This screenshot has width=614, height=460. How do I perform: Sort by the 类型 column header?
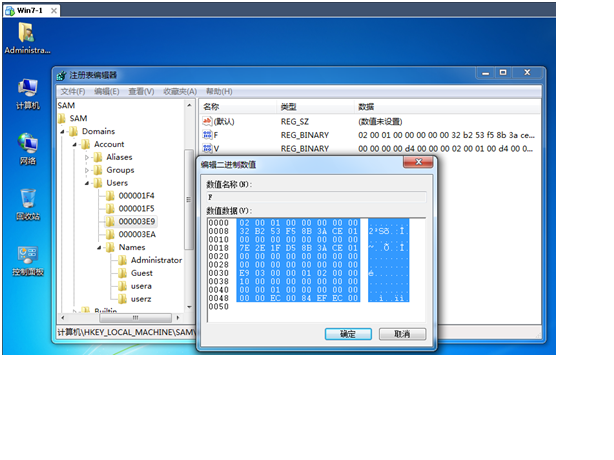click(x=316, y=107)
